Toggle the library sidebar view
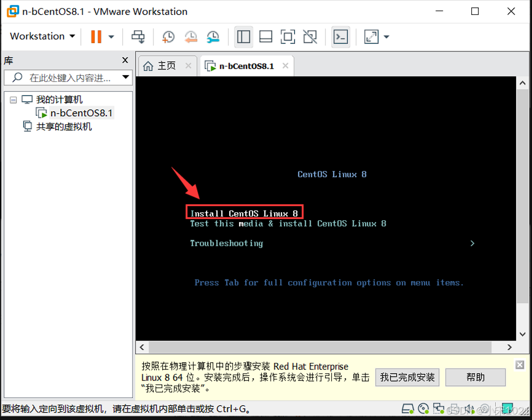This screenshot has height=420, width=532. click(243, 37)
